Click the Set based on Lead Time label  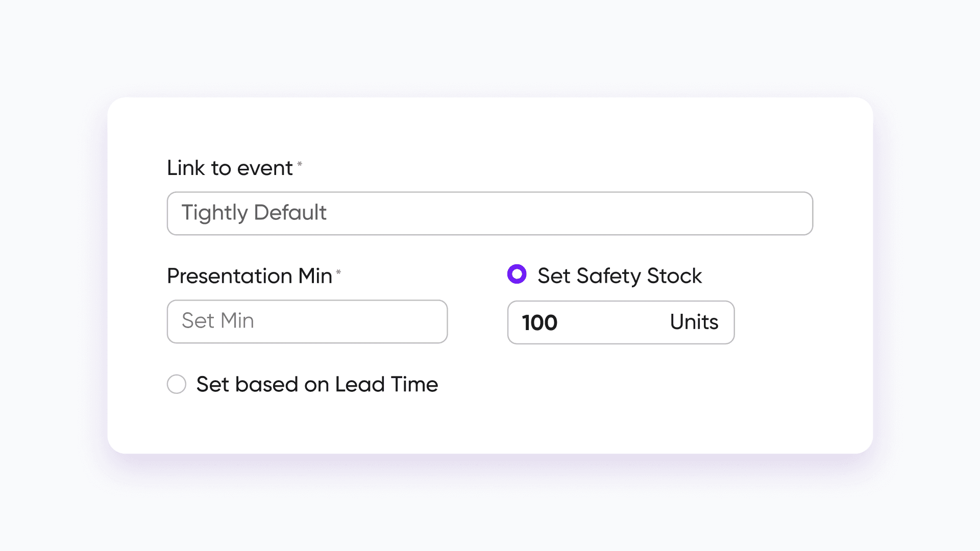click(x=317, y=384)
